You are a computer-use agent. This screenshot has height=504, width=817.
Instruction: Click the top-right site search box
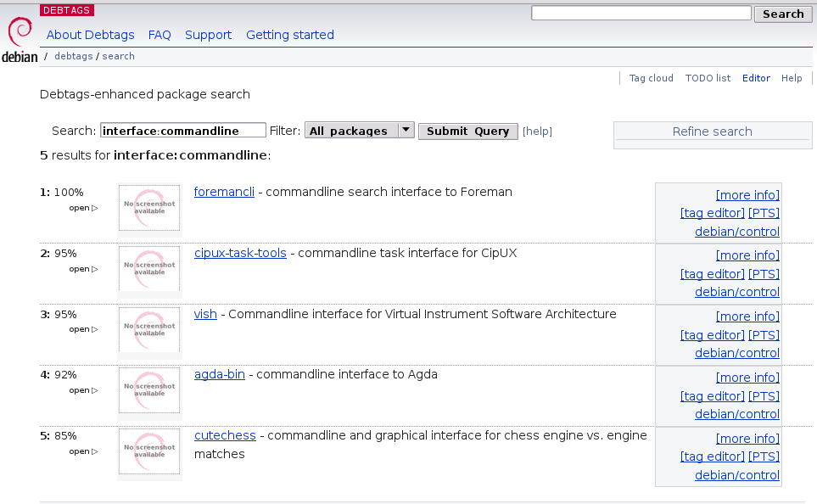pos(641,14)
